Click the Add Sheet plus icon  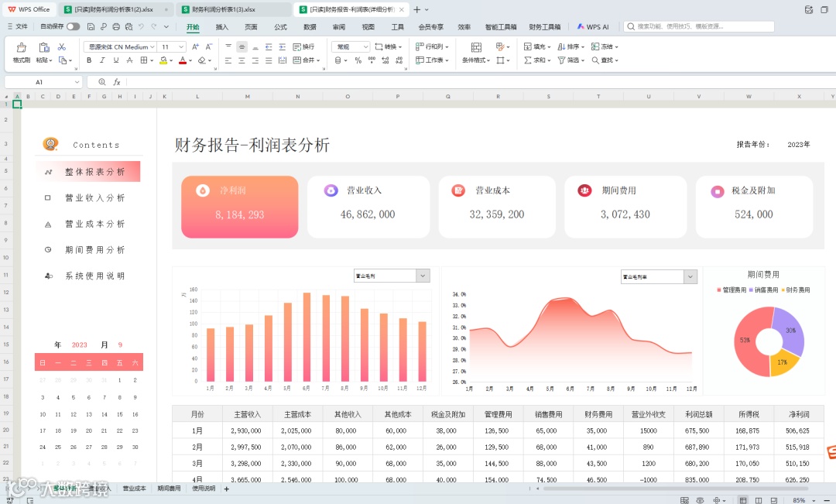coord(227,489)
